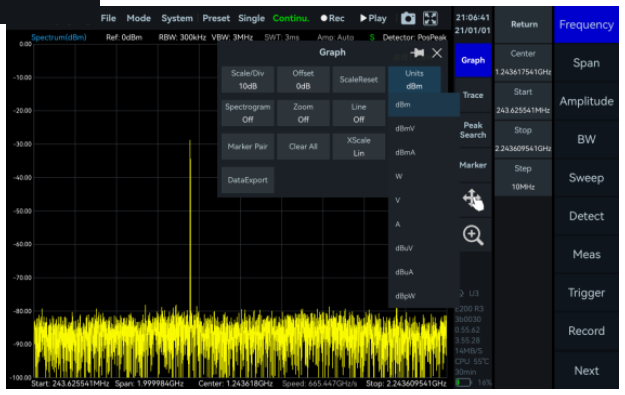Select dBm from the units list
625x395 pixels.
click(424, 105)
